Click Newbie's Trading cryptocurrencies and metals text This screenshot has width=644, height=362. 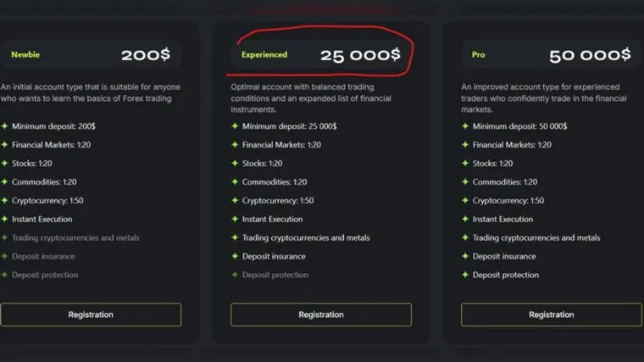(75, 238)
